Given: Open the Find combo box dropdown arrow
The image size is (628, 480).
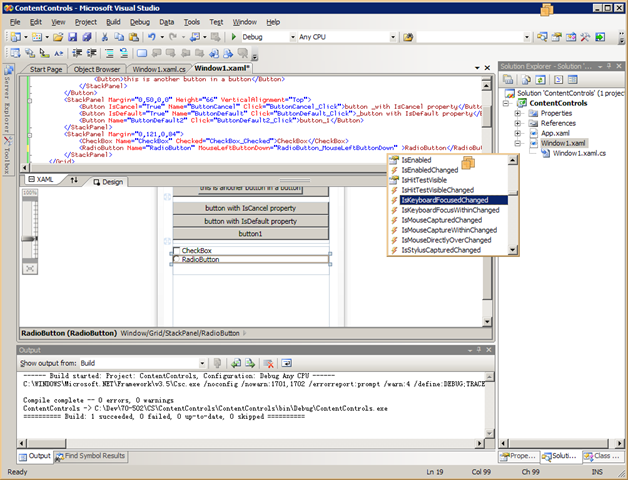Looking at the screenshot, I should click(527, 37).
